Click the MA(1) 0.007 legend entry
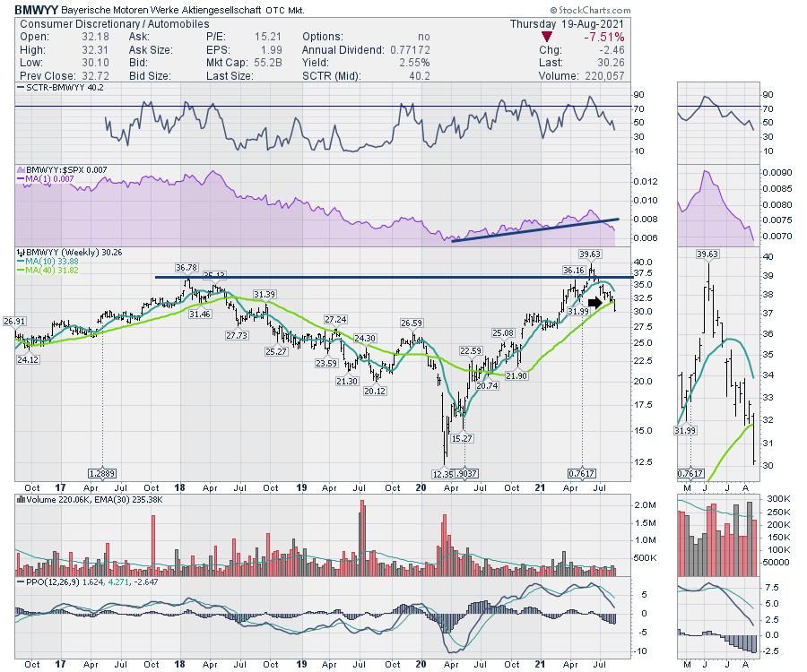The image size is (807, 672). click(x=46, y=179)
